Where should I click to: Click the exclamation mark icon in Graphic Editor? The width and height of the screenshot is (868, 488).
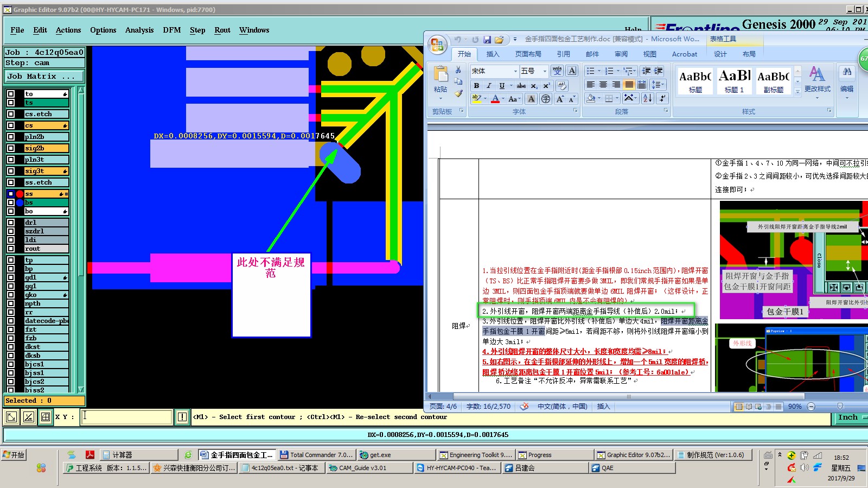tap(182, 417)
